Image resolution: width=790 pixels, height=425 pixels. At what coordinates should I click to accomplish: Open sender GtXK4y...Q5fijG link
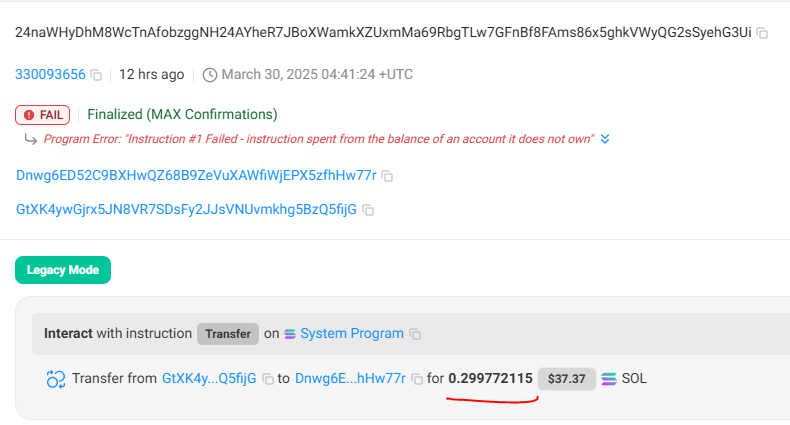click(209, 378)
